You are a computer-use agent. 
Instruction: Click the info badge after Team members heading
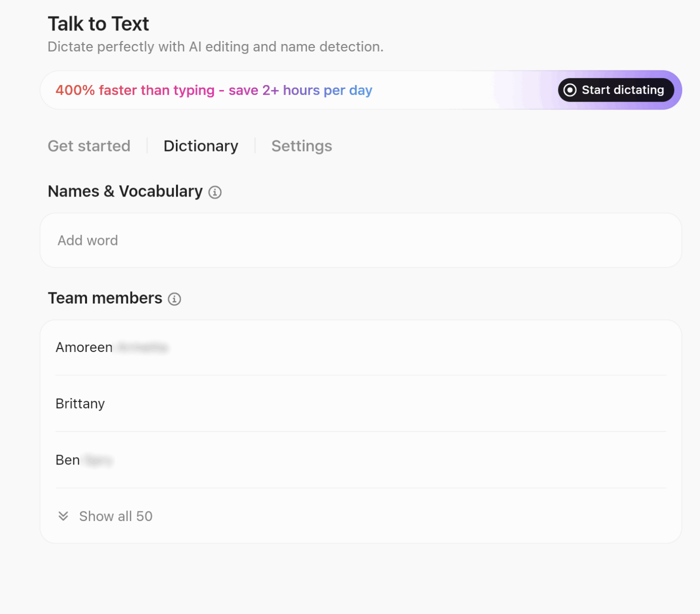coord(173,299)
